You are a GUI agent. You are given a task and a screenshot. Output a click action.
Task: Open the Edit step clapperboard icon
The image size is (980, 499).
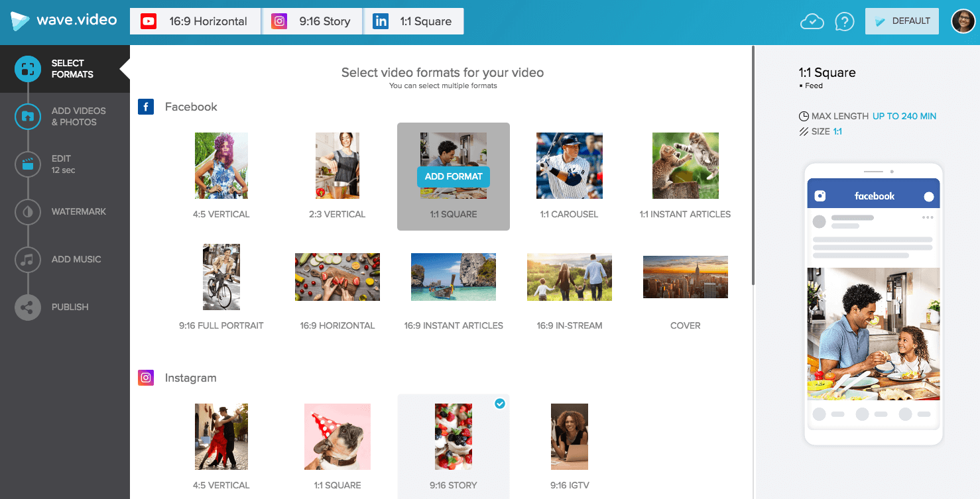coord(28,164)
